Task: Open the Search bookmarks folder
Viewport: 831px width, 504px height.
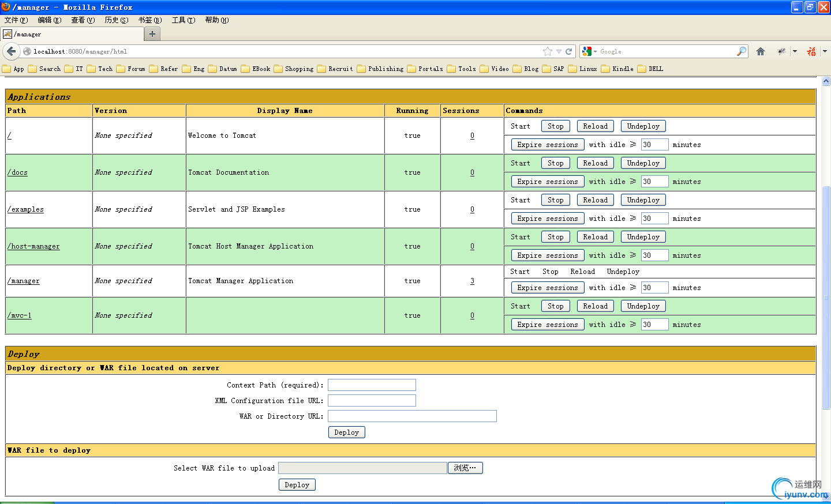Action: [x=44, y=69]
